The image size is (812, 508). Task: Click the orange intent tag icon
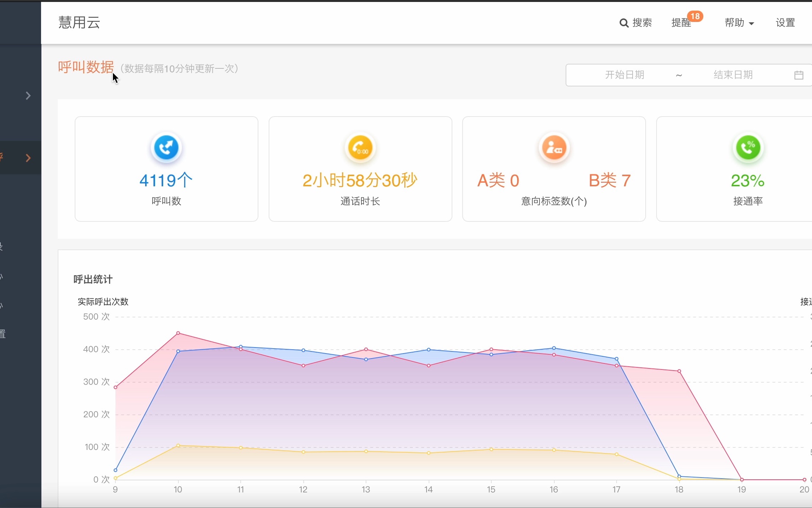pyautogui.click(x=554, y=147)
